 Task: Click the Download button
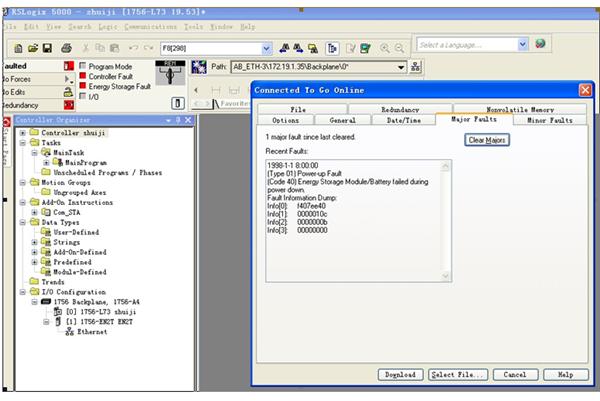click(400, 374)
